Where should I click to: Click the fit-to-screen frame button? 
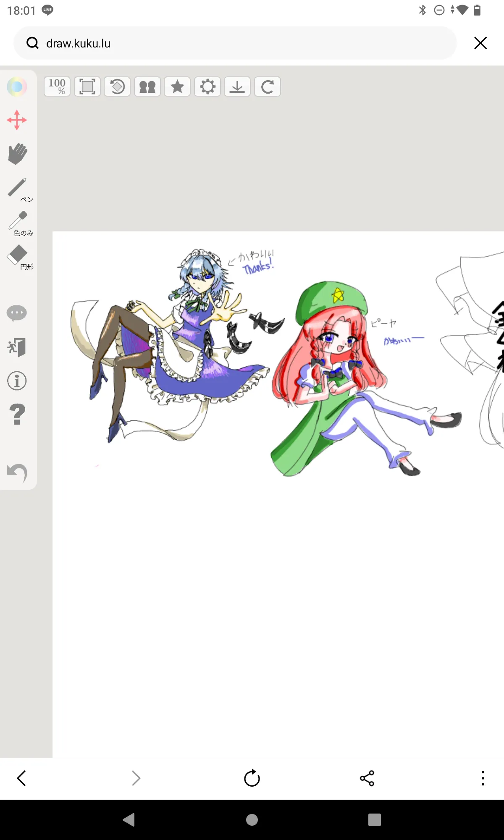(87, 87)
